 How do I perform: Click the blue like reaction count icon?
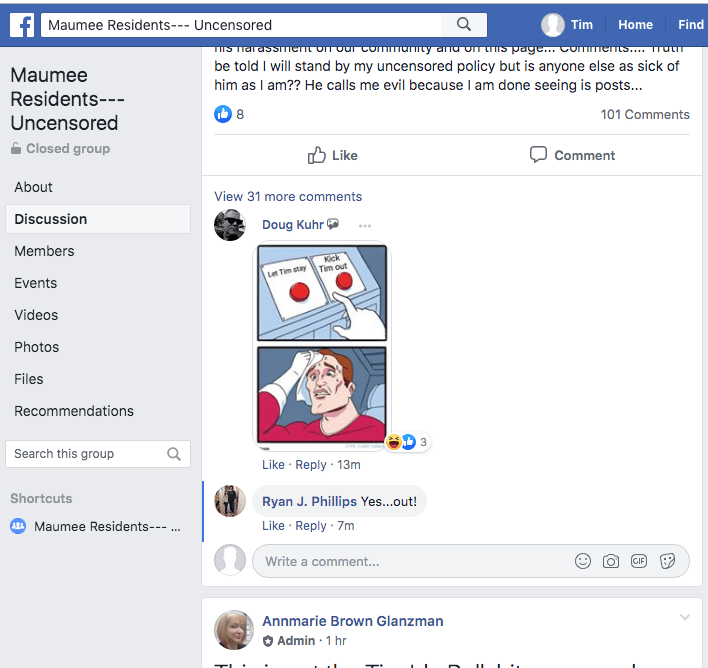click(x=223, y=114)
